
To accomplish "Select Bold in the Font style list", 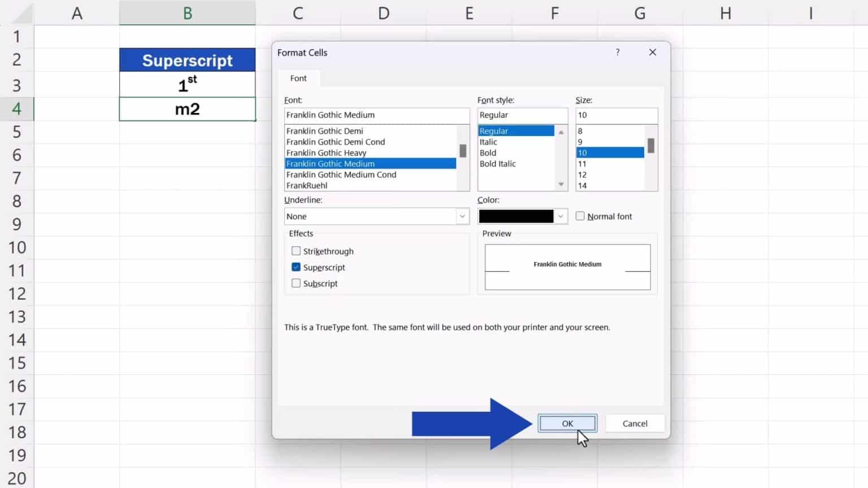I will coord(487,152).
